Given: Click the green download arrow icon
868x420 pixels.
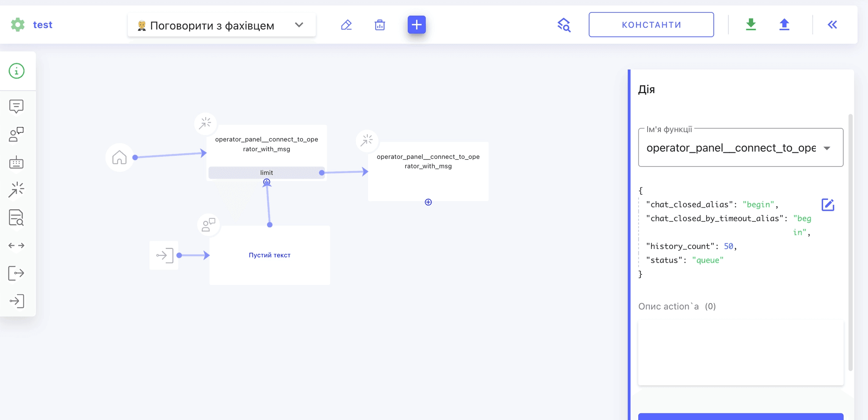Looking at the screenshot, I should pos(751,25).
